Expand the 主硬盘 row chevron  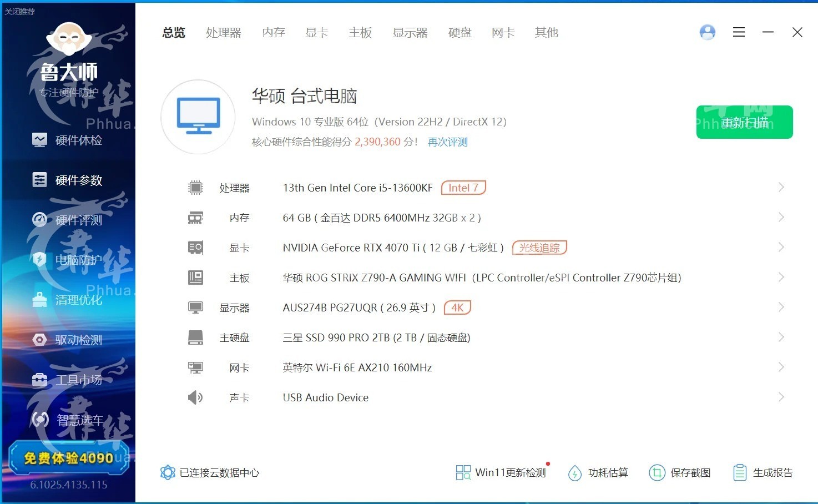point(781,337)
